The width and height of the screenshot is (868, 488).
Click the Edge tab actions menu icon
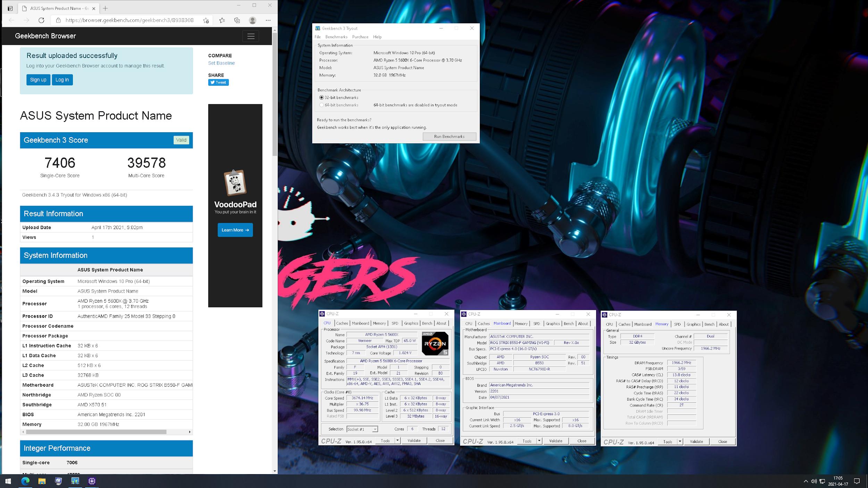pos(10,8)
